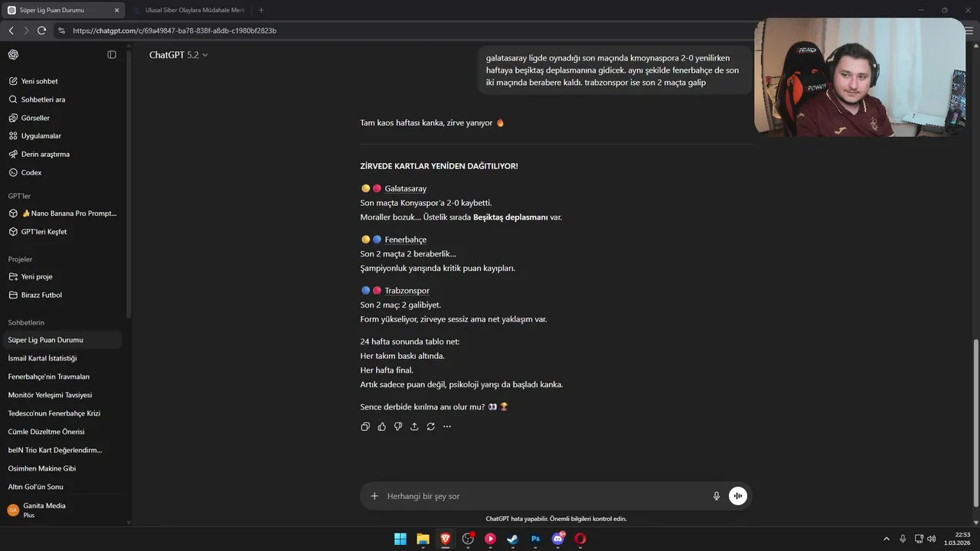Focus the Herhangi bir şey sor field

coord(544,496)
